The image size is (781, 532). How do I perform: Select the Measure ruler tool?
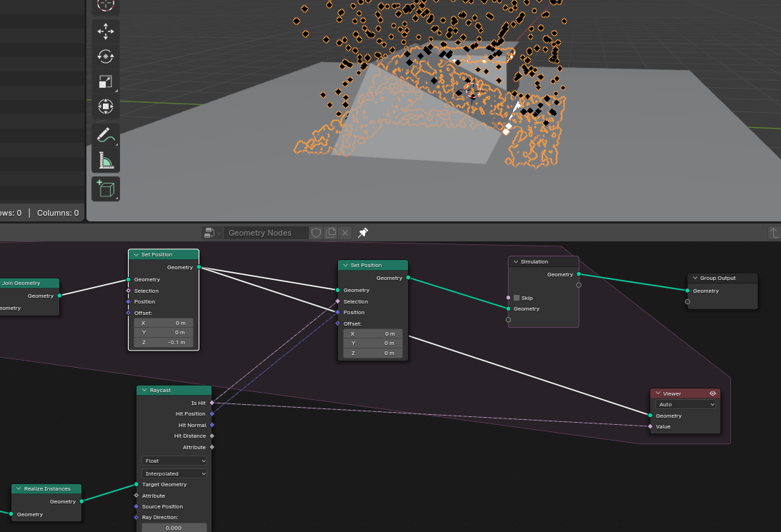pos(106,161)
